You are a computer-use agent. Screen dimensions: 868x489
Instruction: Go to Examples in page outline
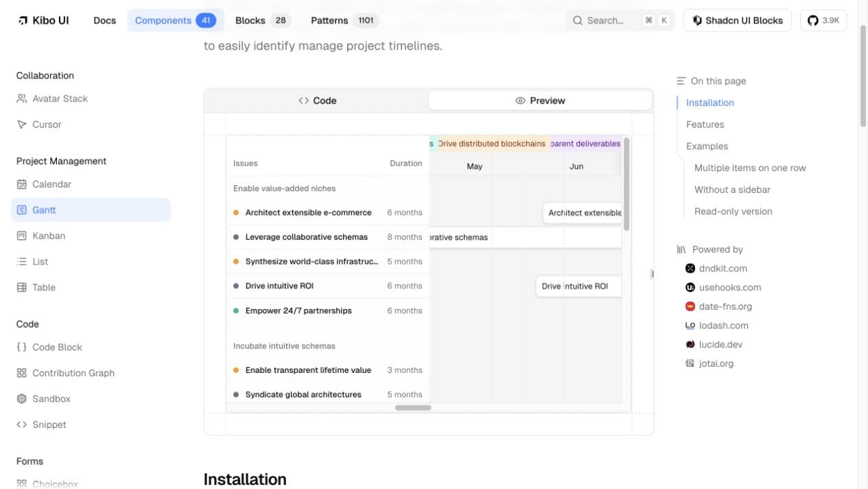click(x=707, y=146)
